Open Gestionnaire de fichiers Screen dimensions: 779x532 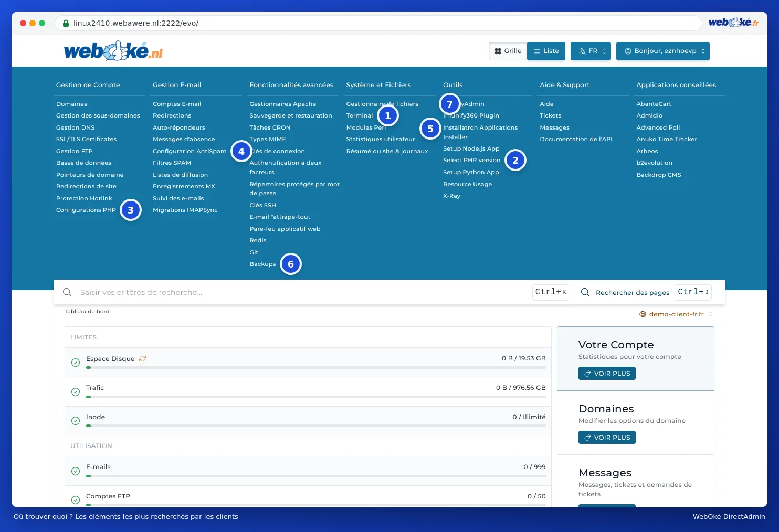click(x=382, y=104)
